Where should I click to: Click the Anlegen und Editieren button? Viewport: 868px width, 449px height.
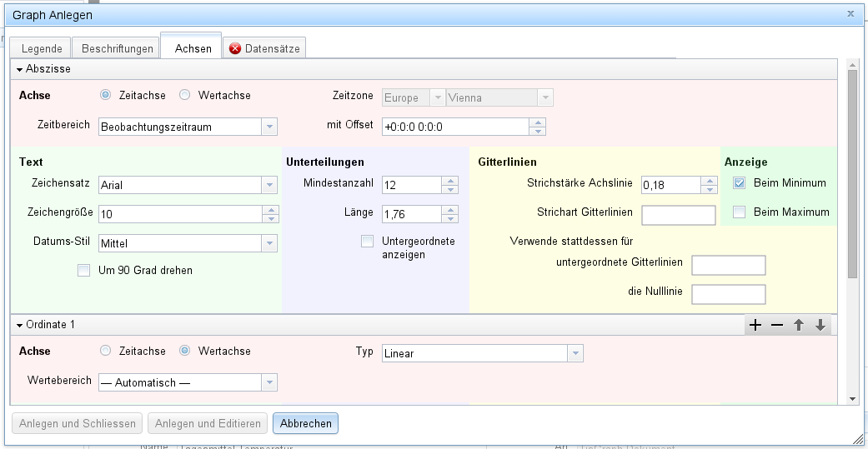208,423
